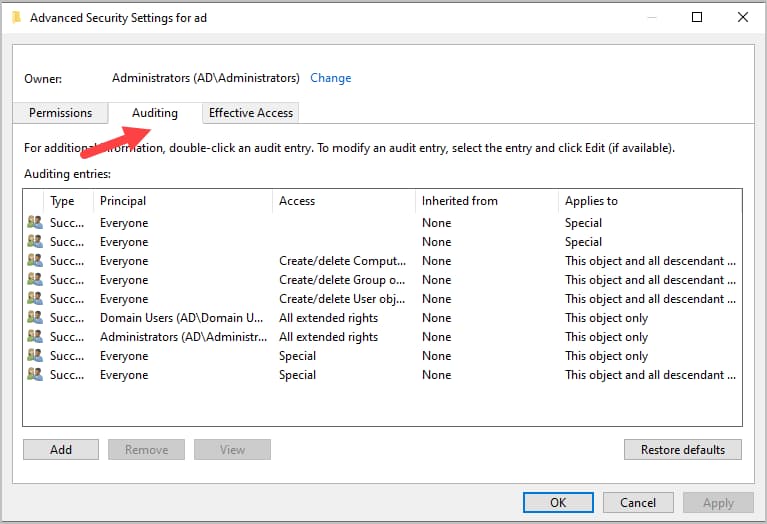Viewport: 767px width, 524px height.
Task: Open the Effective Access tab
Action: 250,113
